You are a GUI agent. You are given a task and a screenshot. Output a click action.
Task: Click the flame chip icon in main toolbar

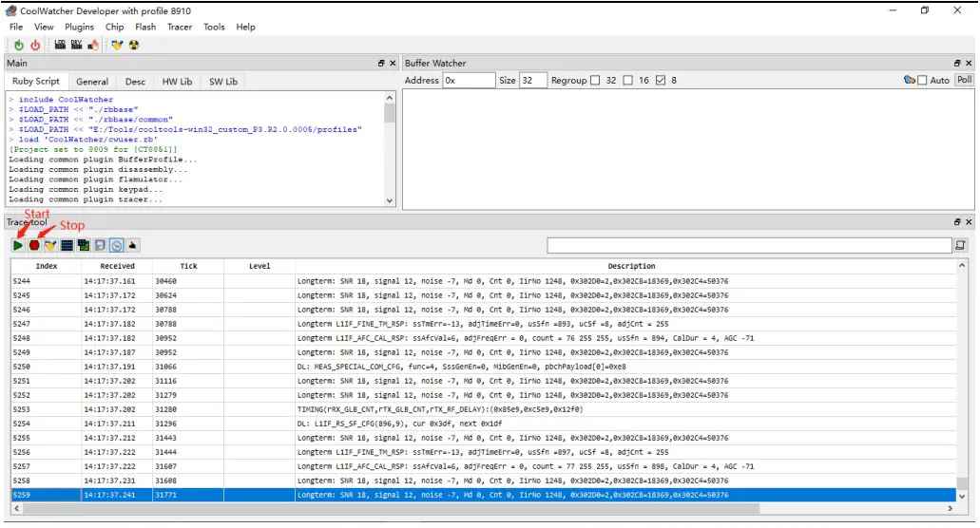click(x=93, y=45)
